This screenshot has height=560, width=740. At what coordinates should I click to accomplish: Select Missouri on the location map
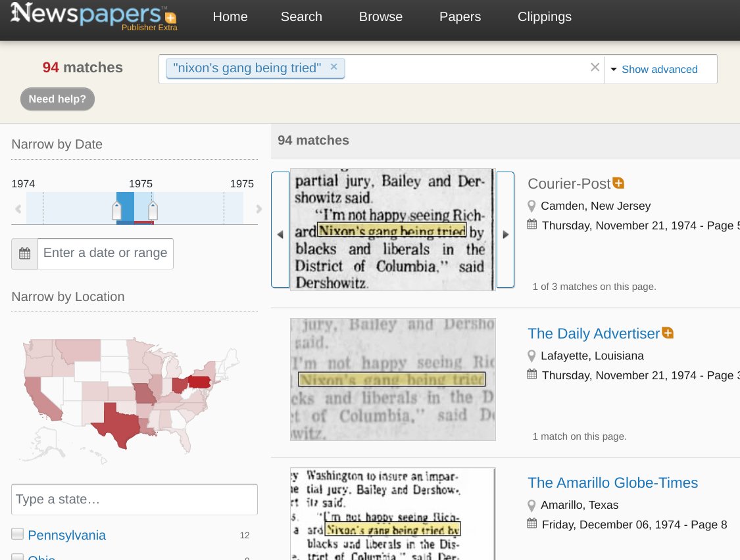[x=144, y=394]
